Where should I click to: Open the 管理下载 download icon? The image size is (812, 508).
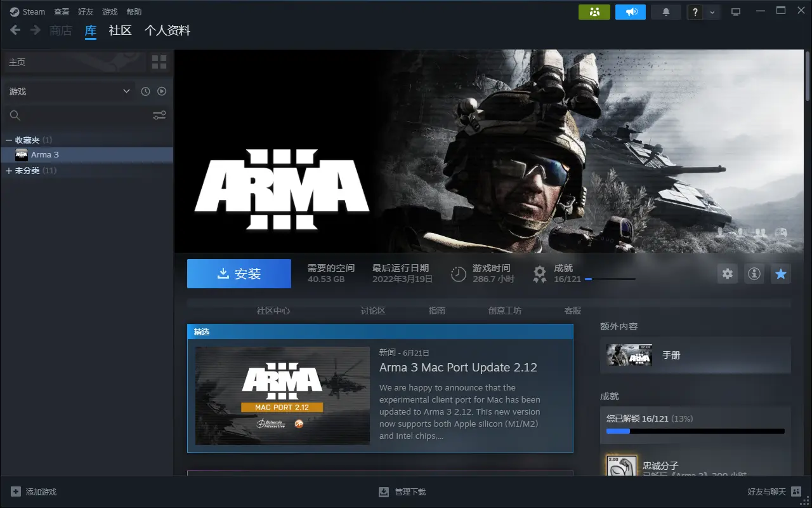(x=384, y=492)
